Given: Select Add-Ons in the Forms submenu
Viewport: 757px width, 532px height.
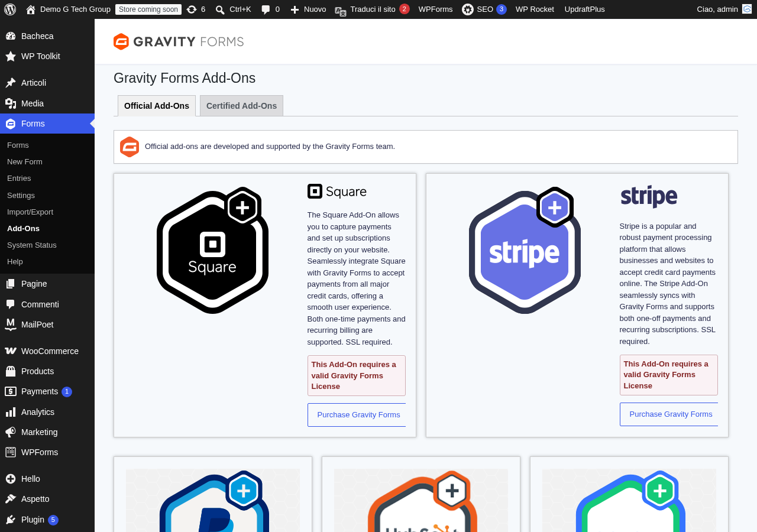Looking at the screenshot, I should coord(23,229).
